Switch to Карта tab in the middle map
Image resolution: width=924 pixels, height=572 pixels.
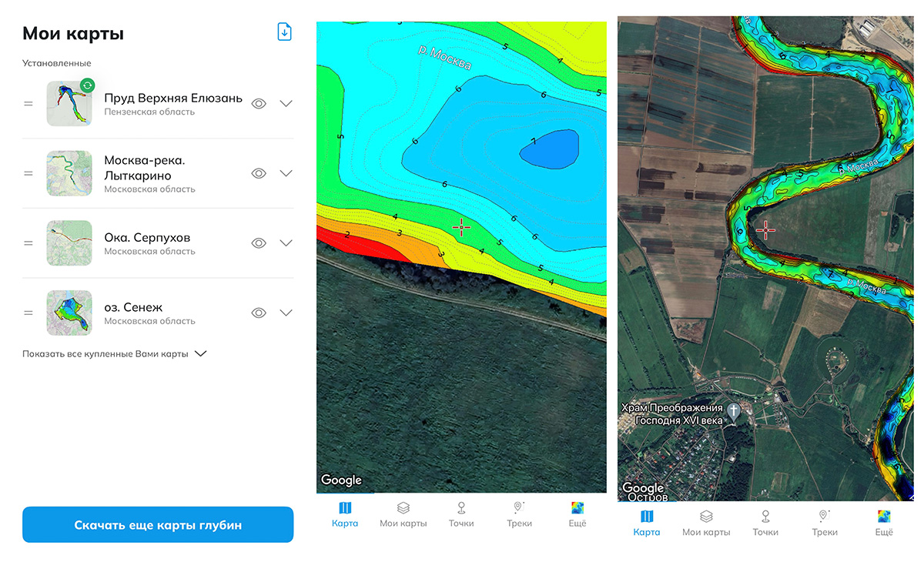pos(345,514)
